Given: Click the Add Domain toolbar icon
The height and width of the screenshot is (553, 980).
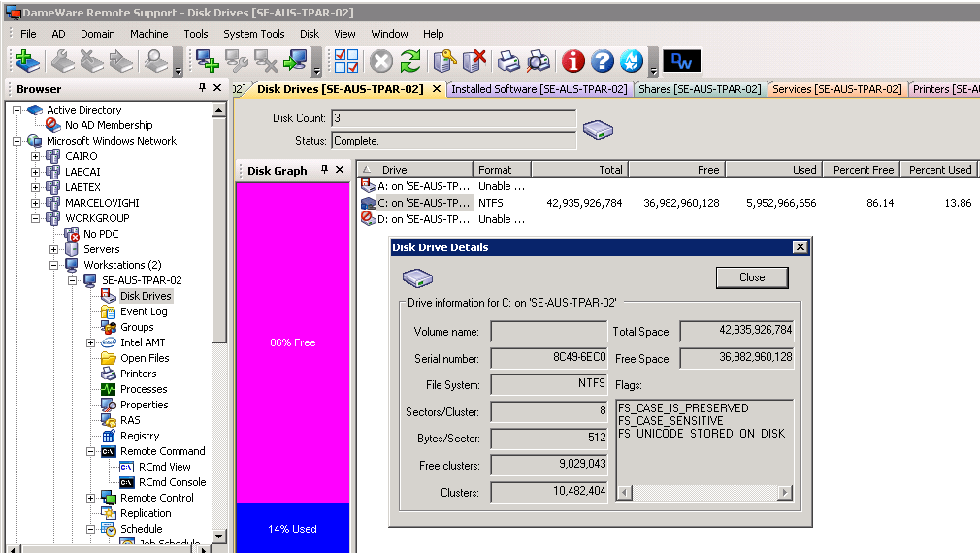Looking at the screenshot, I should 27,60.
